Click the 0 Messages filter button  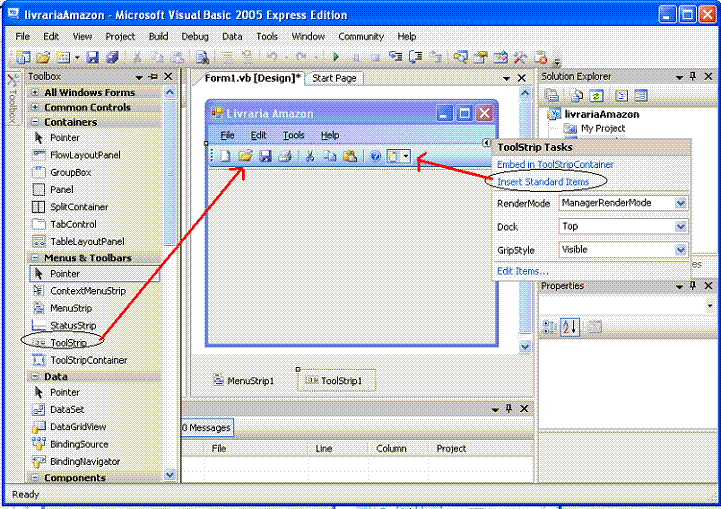(207, 428)
